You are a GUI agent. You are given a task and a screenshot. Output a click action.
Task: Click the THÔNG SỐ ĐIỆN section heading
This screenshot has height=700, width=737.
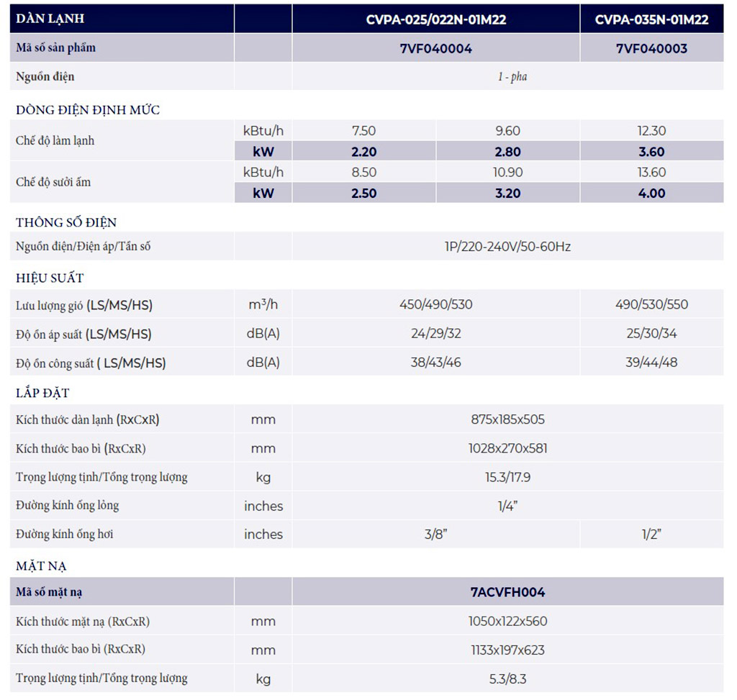tap(66, 222)
